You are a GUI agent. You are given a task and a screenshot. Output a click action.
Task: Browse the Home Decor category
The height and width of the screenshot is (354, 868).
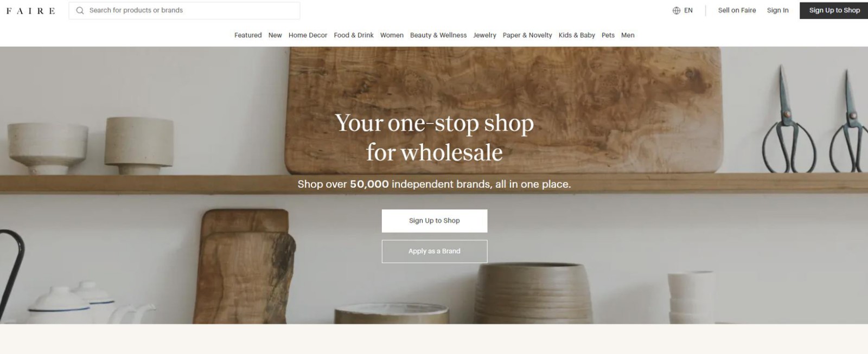pos(308,35)
